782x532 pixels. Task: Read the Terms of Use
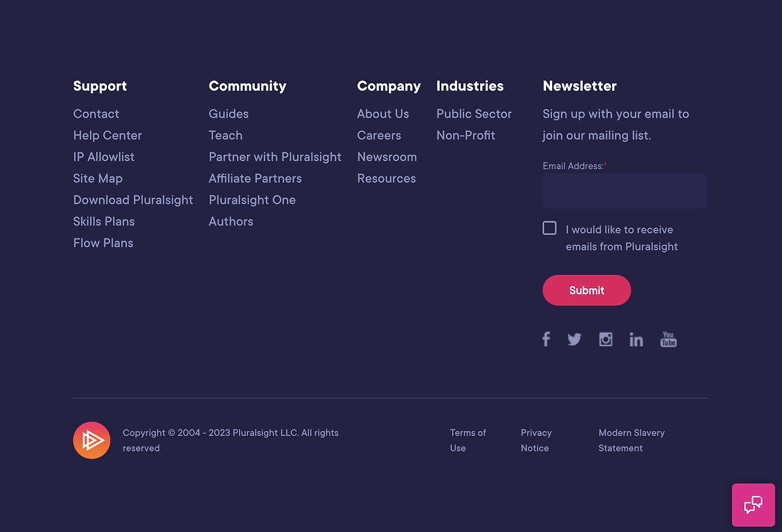[468, 440]
